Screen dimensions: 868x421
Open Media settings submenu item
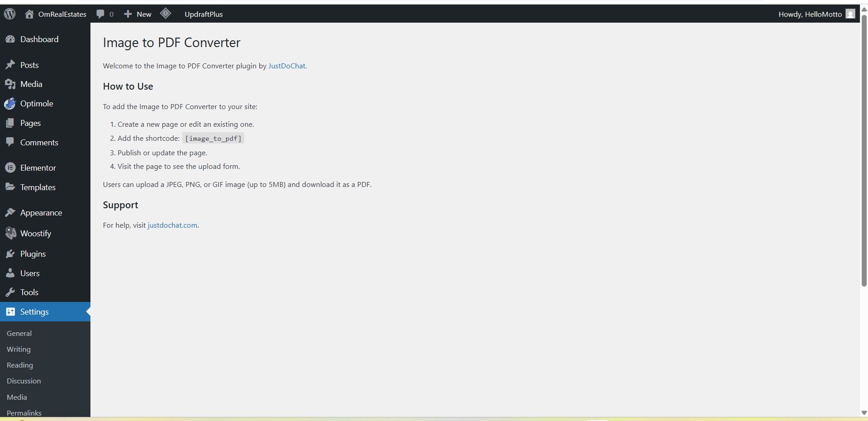tap(17, 397)
